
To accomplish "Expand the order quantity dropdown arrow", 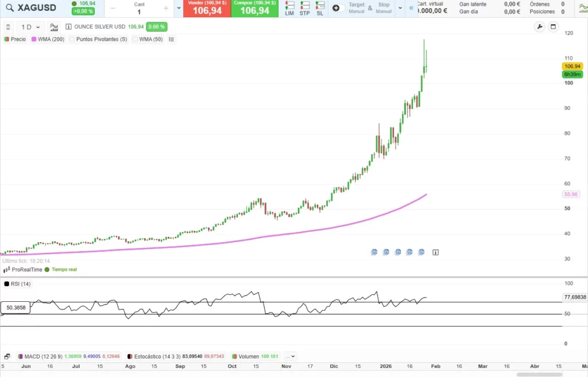I will (x=179, y=8).
